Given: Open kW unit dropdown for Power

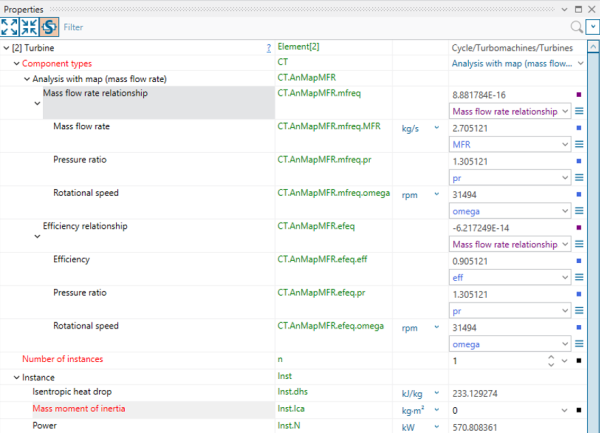Looking at the screenshot, I should pos(437,427).
